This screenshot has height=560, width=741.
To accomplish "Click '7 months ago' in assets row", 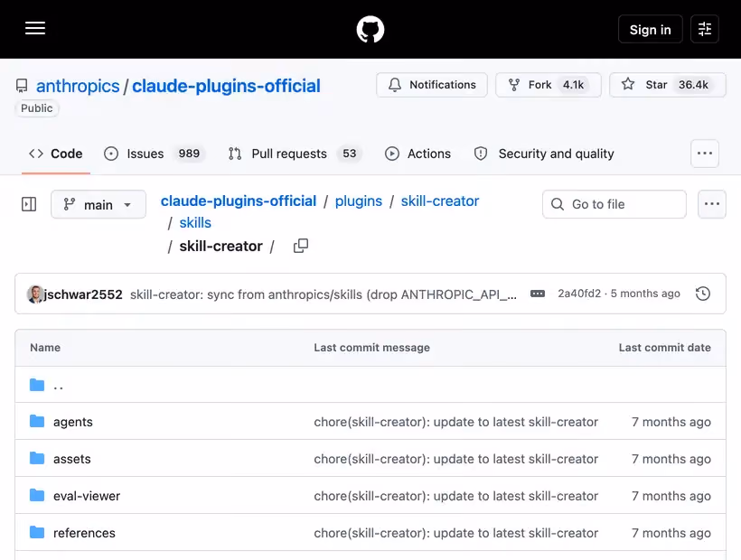I will 671,459.
